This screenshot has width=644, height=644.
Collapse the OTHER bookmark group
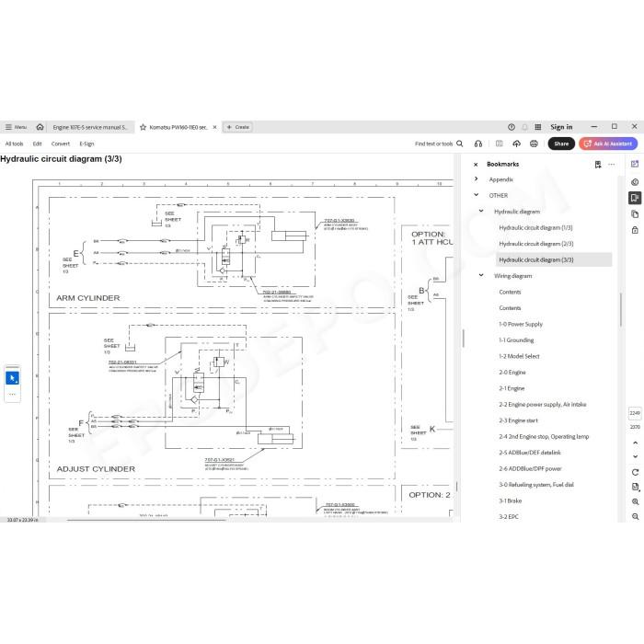476,195
